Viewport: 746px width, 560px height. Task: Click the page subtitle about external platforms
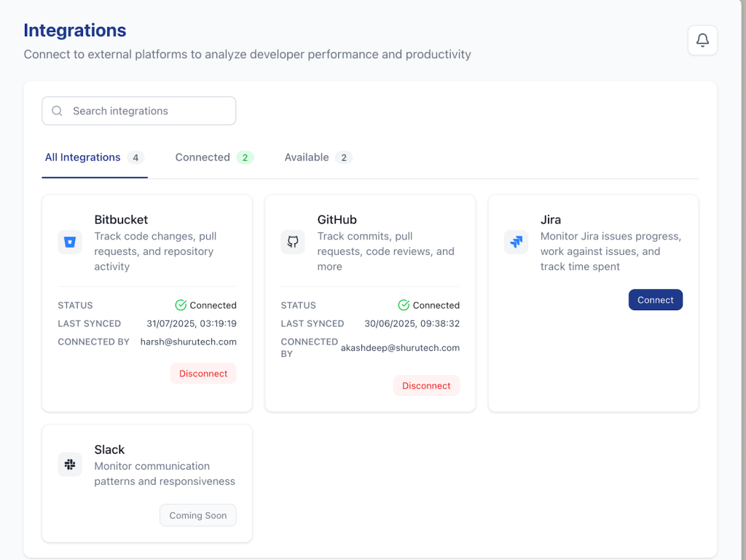pyautogui.click(x=248, y=55)
